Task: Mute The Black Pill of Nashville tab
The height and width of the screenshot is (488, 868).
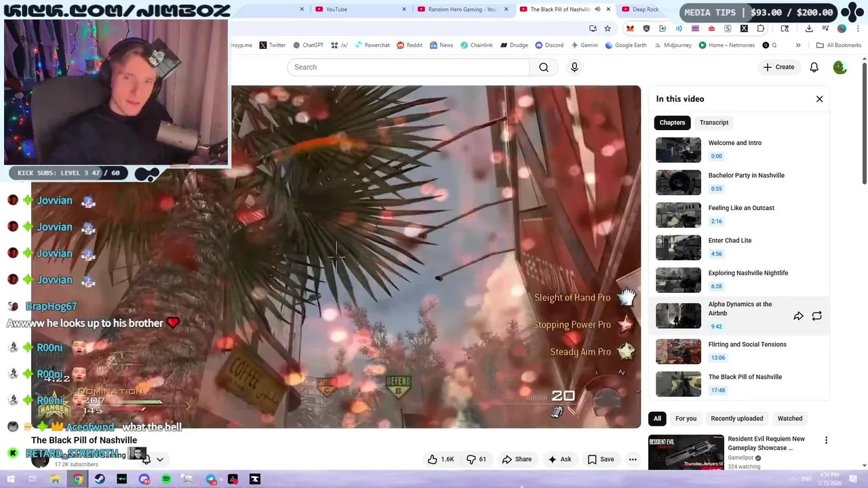Action: click(x=597, y=9)
